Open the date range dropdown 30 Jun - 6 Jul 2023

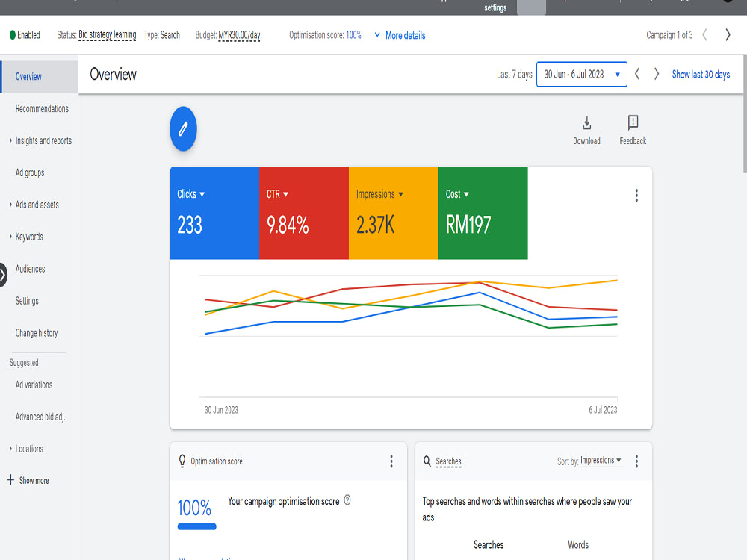coord(581,74)
